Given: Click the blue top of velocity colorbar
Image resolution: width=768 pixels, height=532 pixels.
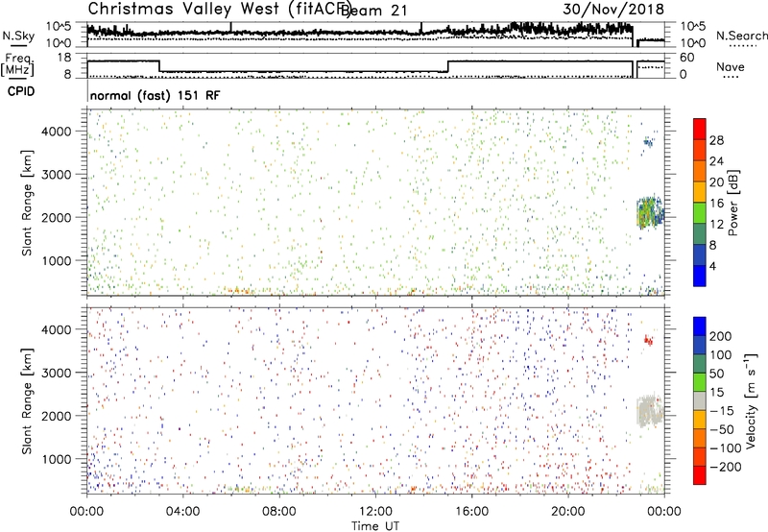Looking at the screenshot, I should (x=700, y=326).
